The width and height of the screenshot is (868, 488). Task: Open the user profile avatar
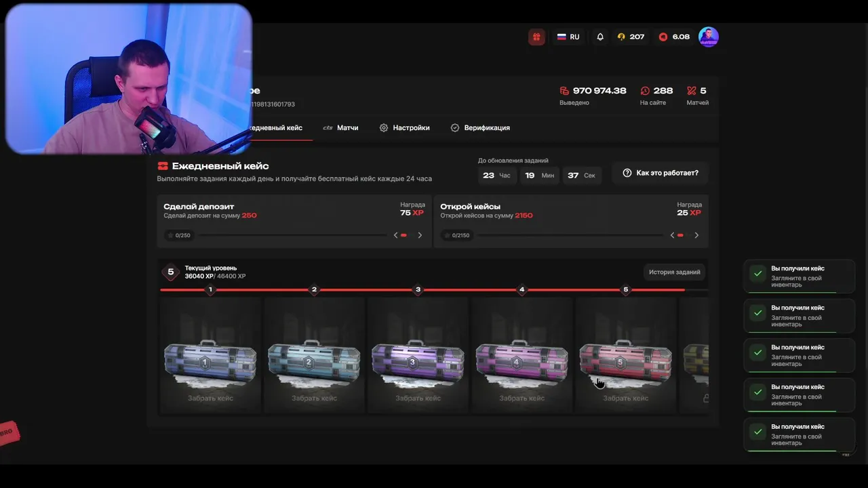click(x=708, y=37)
